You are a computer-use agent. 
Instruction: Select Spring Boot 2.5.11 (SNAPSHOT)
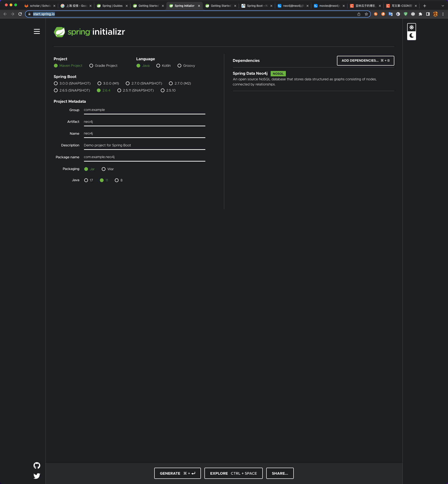click(136, 91)
